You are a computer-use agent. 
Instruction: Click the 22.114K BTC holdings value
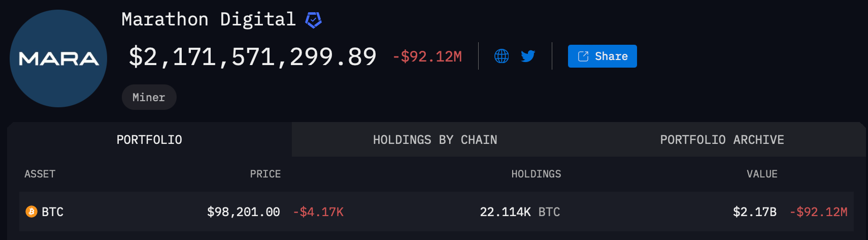click(x=520, y=212)
